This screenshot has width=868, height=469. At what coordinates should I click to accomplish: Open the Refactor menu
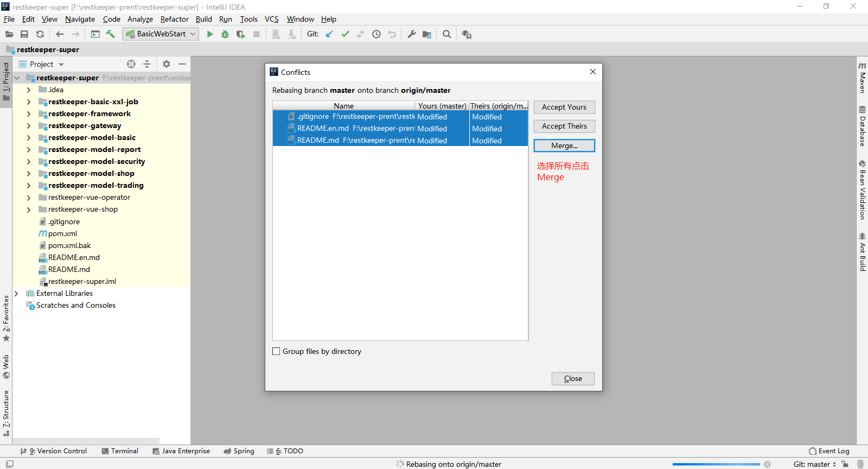174,19
